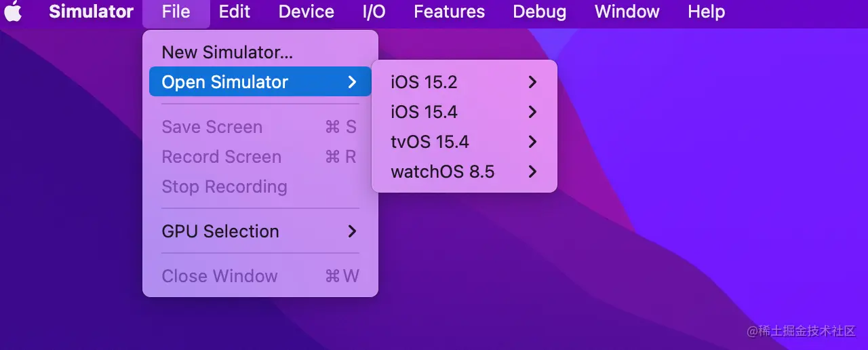The width and height of the screenshot is (868, 350).
Task: Expand the watchOS 8.5 simulator list
Action: coord(465,172)
